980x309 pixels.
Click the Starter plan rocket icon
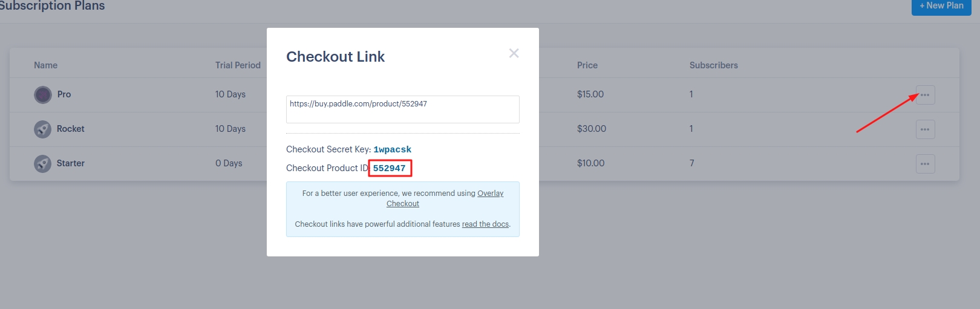(42, 164)
